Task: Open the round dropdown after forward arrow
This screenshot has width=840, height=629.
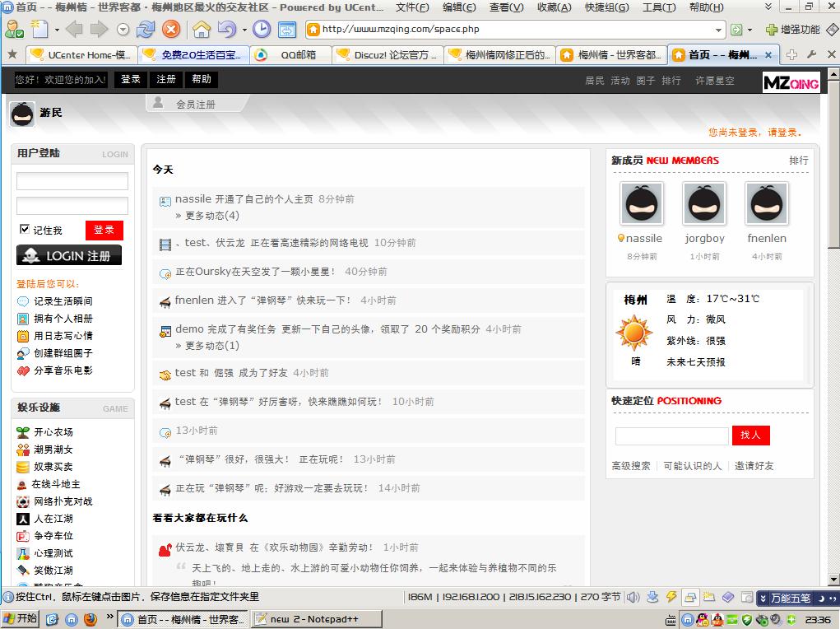Action: [123, 30]
